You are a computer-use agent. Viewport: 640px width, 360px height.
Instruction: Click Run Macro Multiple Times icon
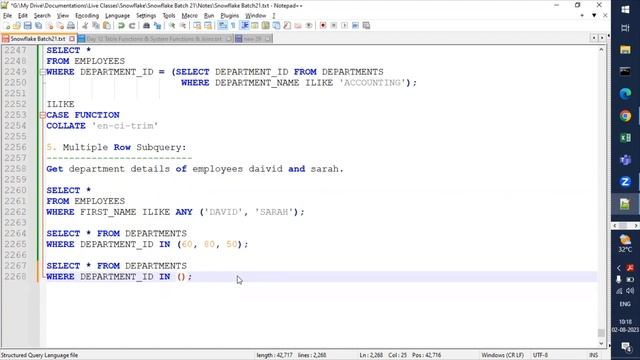355,26
